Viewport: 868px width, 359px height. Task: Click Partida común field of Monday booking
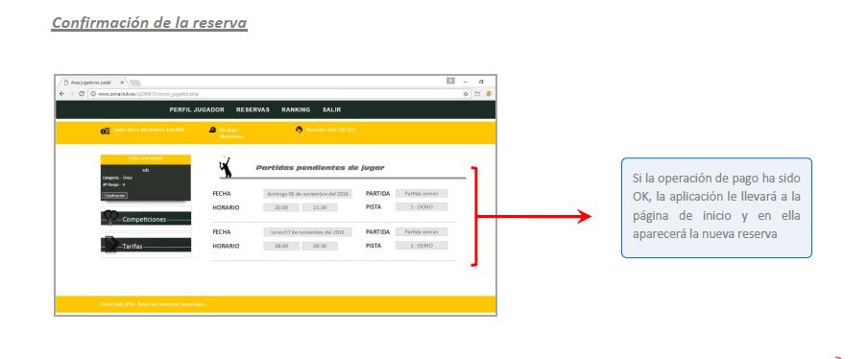coord(422,231)
